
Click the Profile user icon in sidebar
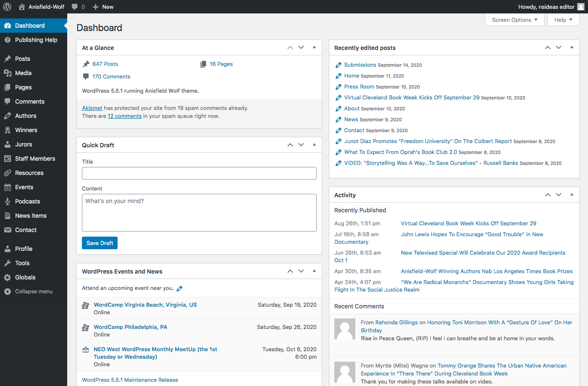coord(8,249)
